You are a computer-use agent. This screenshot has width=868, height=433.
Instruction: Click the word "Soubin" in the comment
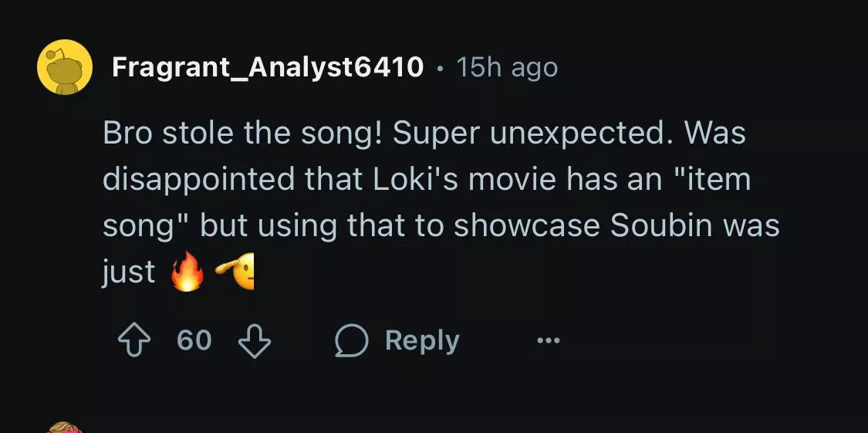(x=664, y=225)
